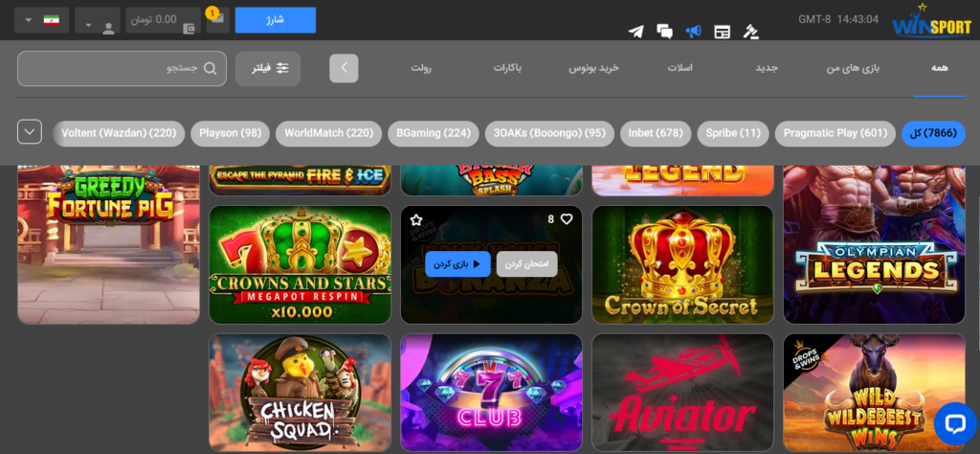Open the user account dropdown

(x=98, y=21)
